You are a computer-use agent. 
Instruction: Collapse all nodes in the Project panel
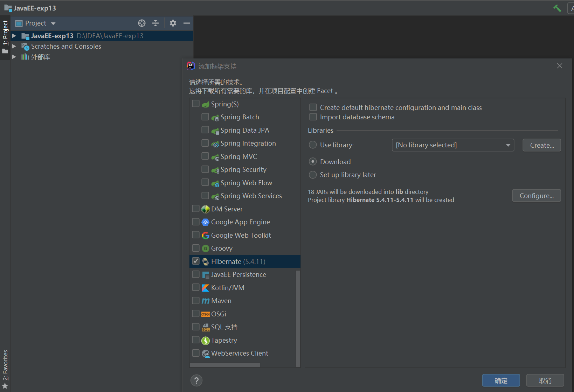pyautogui.click(x=155, y=23)
